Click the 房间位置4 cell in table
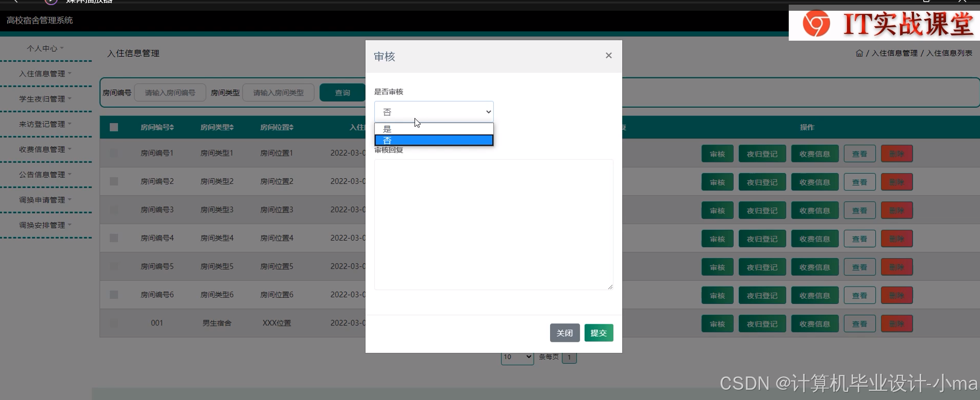Viewport: 980px width, 400px height. tap(277, 238)
